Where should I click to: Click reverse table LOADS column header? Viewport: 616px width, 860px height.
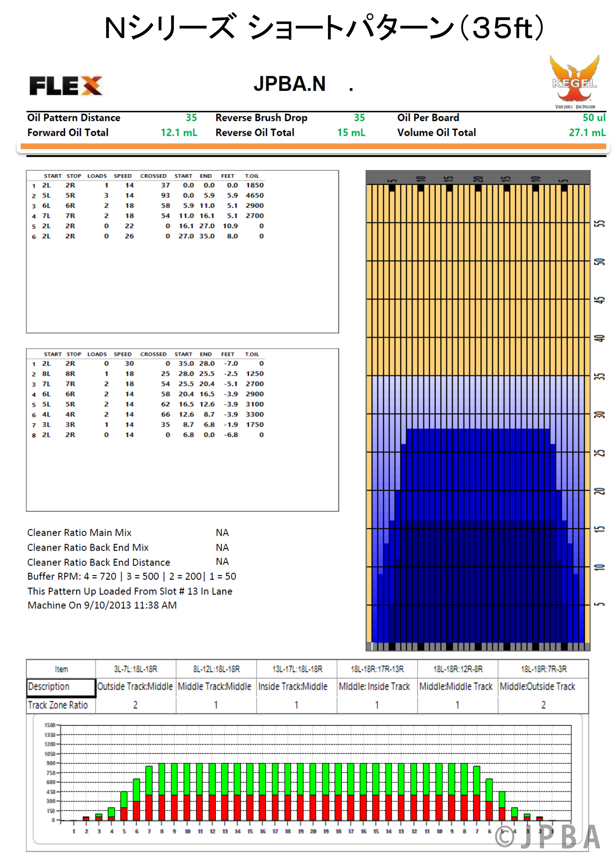97,354
